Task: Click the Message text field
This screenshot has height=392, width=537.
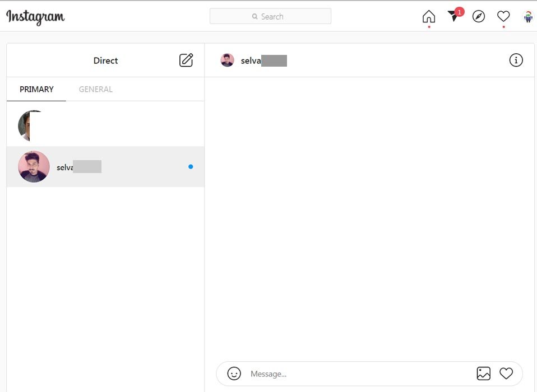Action: 359,374
